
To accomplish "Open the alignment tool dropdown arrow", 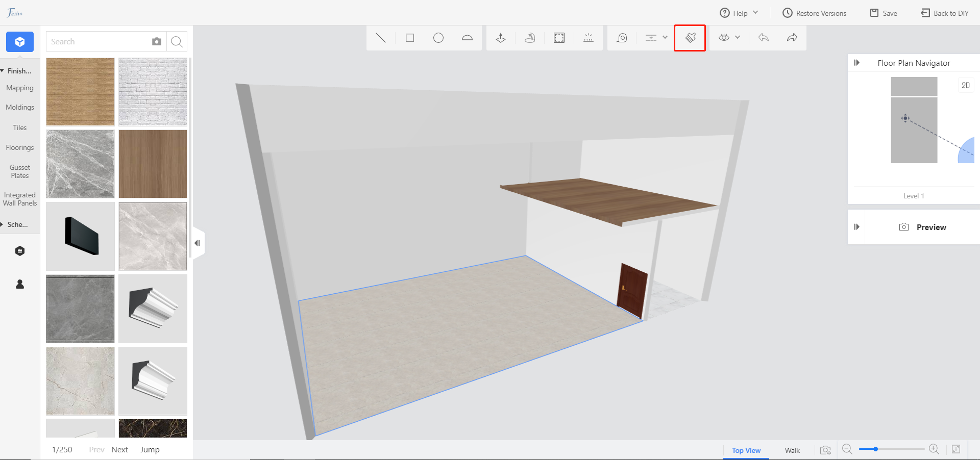I will click(x=665, y=37).
